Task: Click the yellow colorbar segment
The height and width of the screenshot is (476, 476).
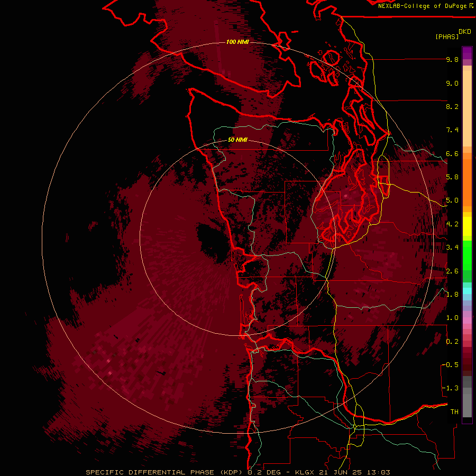Action: pyautogui.click(x=467, y=226)
